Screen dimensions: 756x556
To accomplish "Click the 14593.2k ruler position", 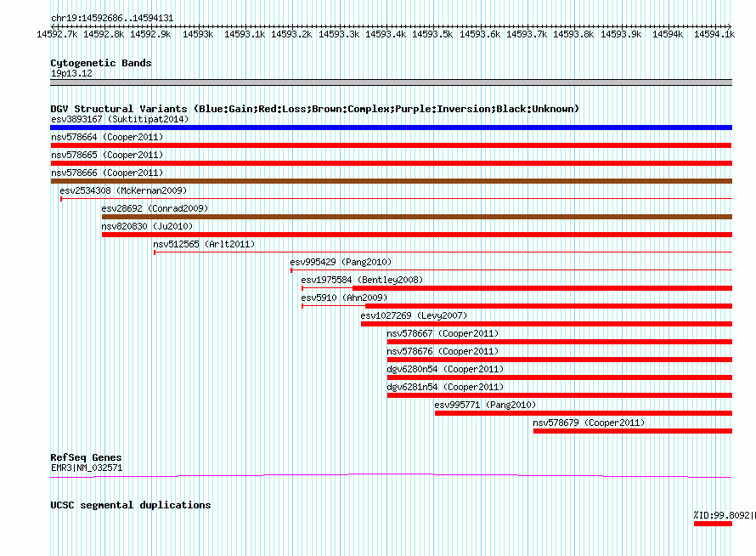I will [291, 34].
